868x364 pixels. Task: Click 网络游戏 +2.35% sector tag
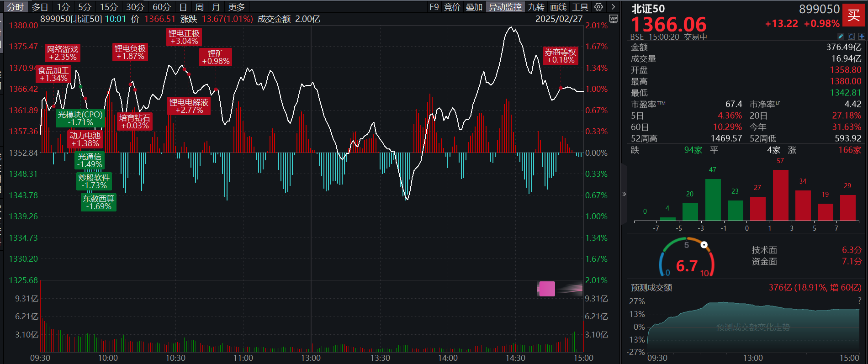pyautogui.click(x=63, y=53)
